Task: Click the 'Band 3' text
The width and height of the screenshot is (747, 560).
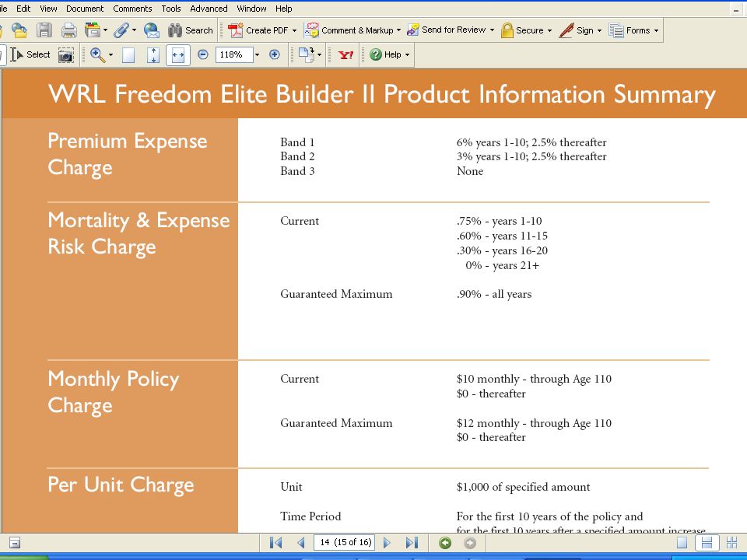Action: click(297, 171)
